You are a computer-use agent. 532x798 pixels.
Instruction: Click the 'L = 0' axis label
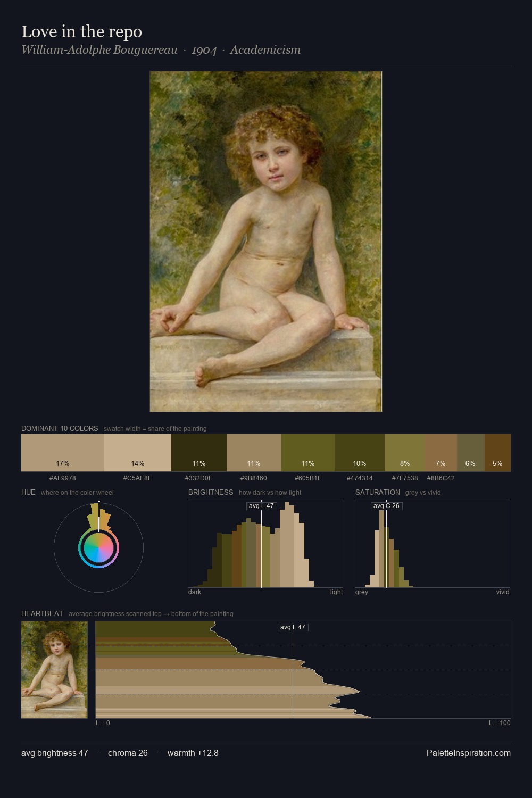point(103,723)
